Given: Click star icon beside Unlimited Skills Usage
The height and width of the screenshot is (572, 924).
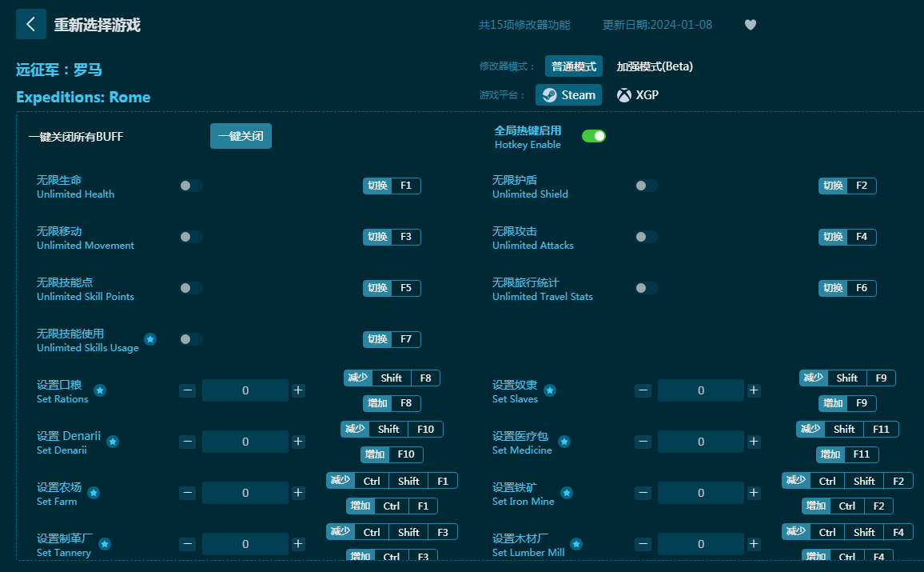Looking at the screenshot, I should [x=150, y=339].
